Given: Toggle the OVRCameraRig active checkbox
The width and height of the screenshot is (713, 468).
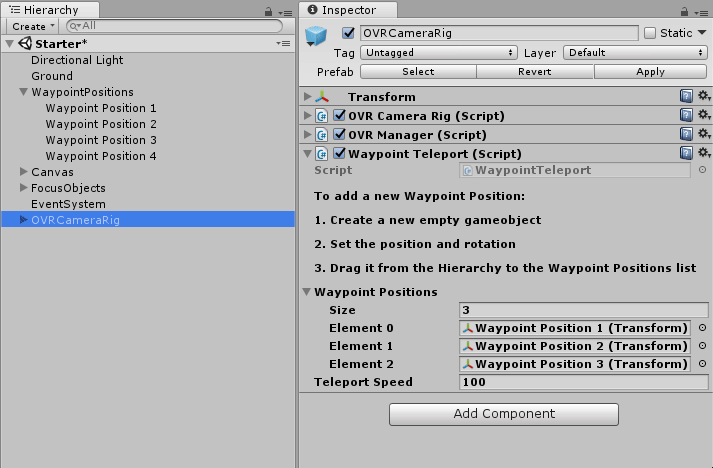Looking at the screenshot, I should pyautogui.click(x=348, y=33).
